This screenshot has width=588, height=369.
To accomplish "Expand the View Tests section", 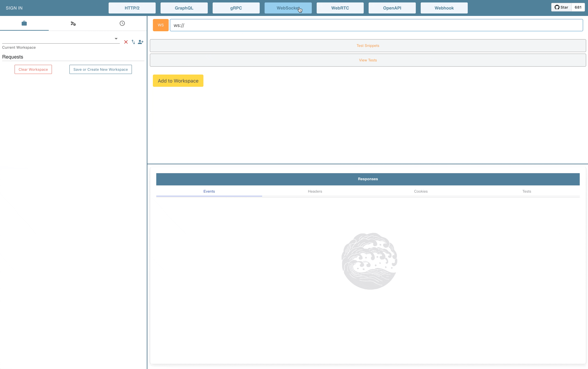I will point(368,60).
